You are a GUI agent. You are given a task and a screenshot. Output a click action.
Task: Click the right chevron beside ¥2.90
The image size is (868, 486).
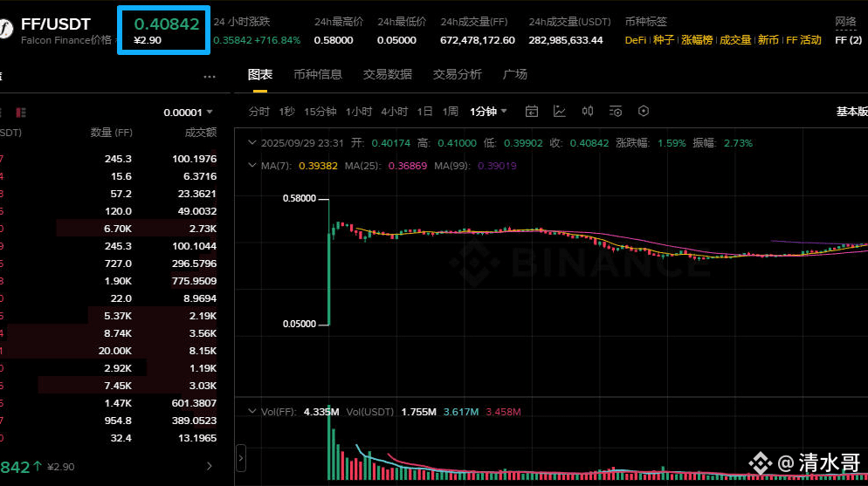point(210,467)
